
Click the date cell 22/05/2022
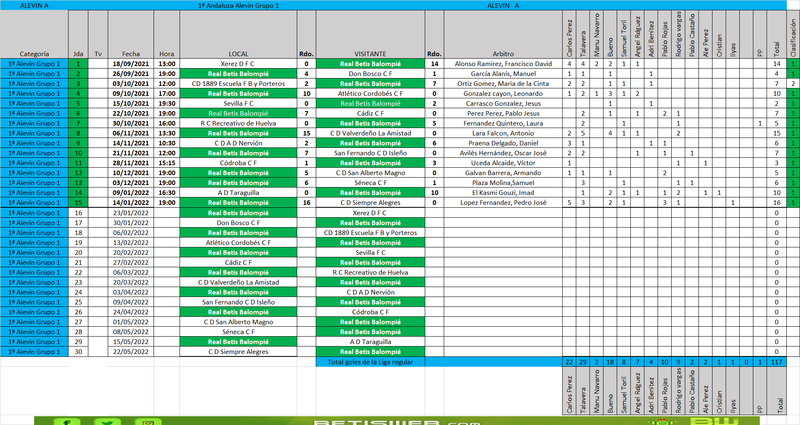click(131, 352)
